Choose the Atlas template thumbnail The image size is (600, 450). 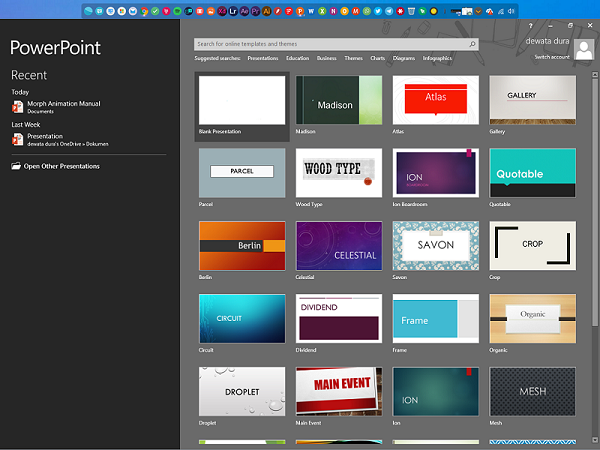[x=434, y=100]
